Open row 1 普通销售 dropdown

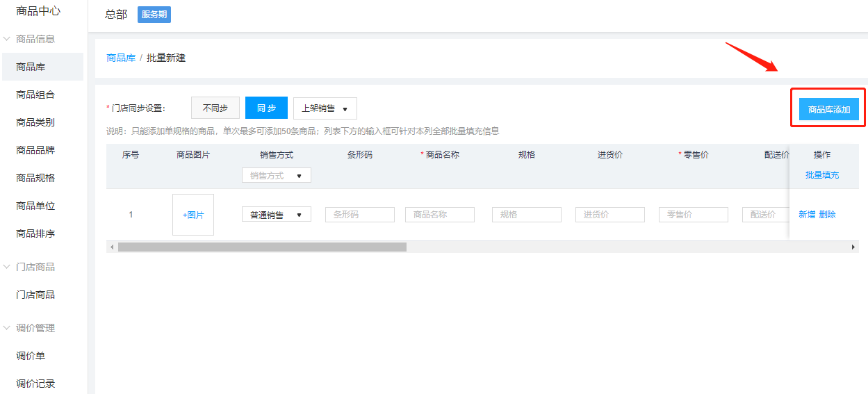(x=276, y=215)
